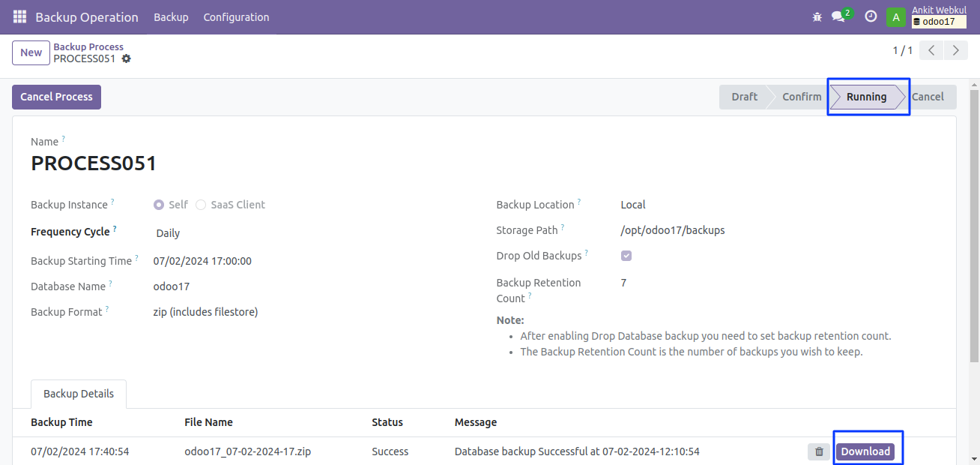The height and width of the screenshot is (465, 980).
Task: Switch to the Backup Details tab
Action: (79, 394)
